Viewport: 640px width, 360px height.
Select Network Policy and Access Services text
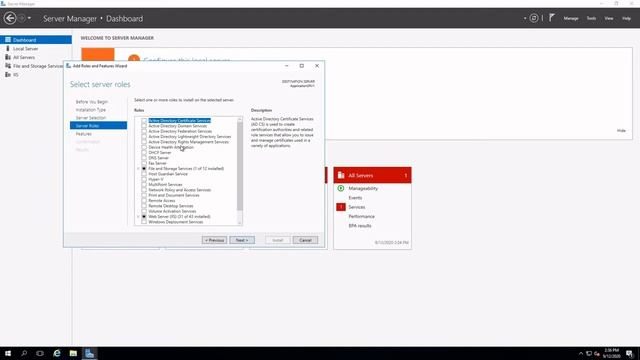pos(180,190)
